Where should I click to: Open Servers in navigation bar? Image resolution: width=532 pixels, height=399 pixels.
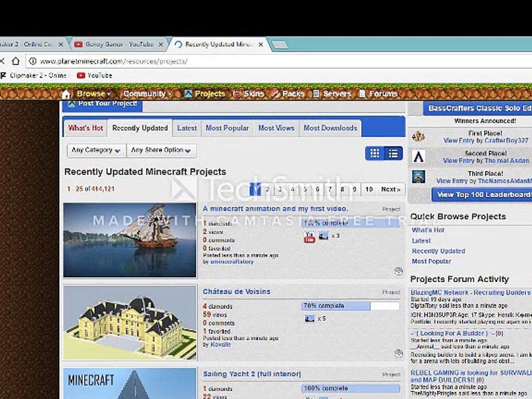331,94
